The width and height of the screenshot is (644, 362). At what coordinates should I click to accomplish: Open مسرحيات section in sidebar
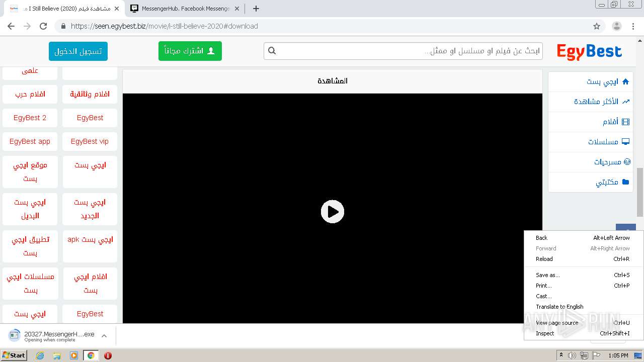(590, 162)
